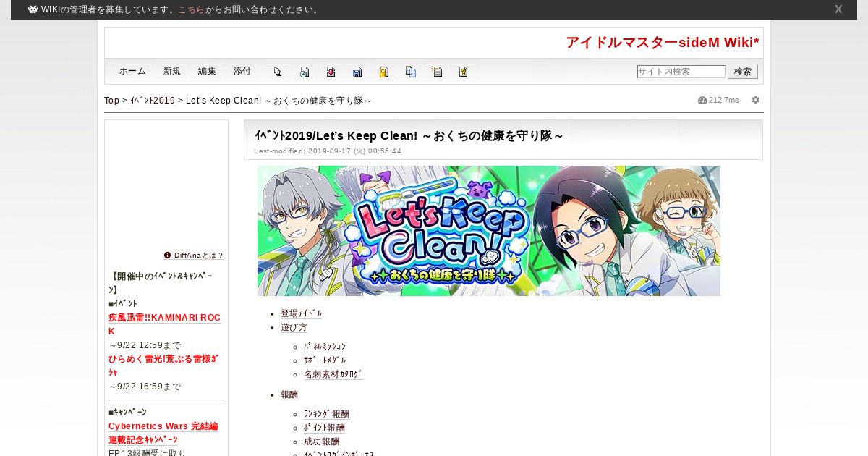Open 疾風迅雷!!KAMINARI ROCK event link
The width and height of the screenshot is (868, 456).
[x=164, y=324]
